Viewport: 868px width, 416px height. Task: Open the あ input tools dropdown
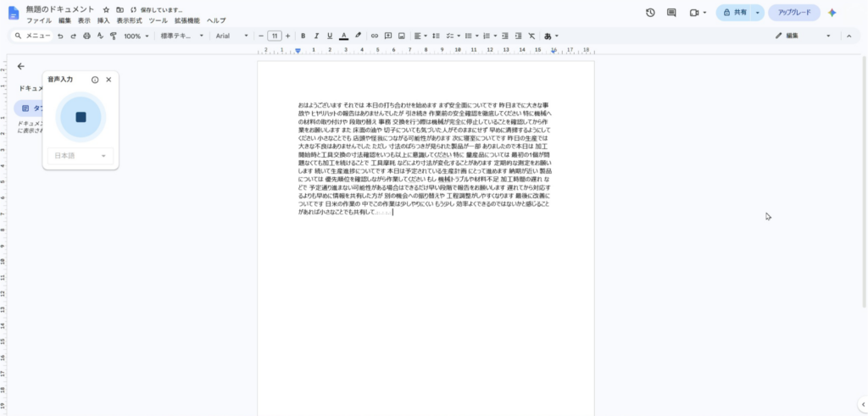coord(551,36)
